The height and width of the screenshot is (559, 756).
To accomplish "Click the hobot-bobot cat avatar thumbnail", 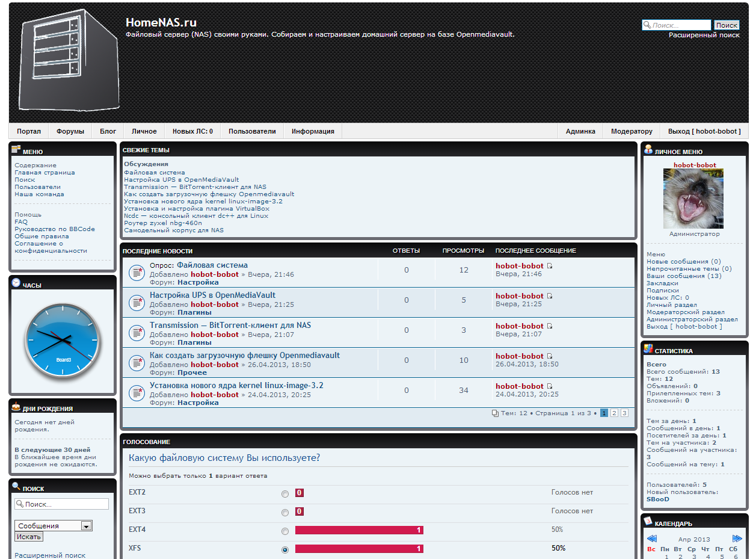I will [x=693, y=199].
